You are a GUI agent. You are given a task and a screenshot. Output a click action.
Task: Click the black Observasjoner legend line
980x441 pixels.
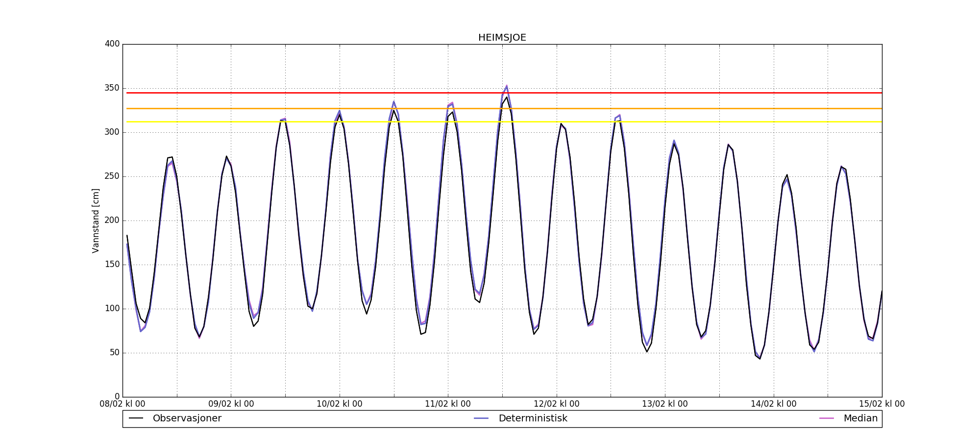pyautogui.click(x=136, y=418)
